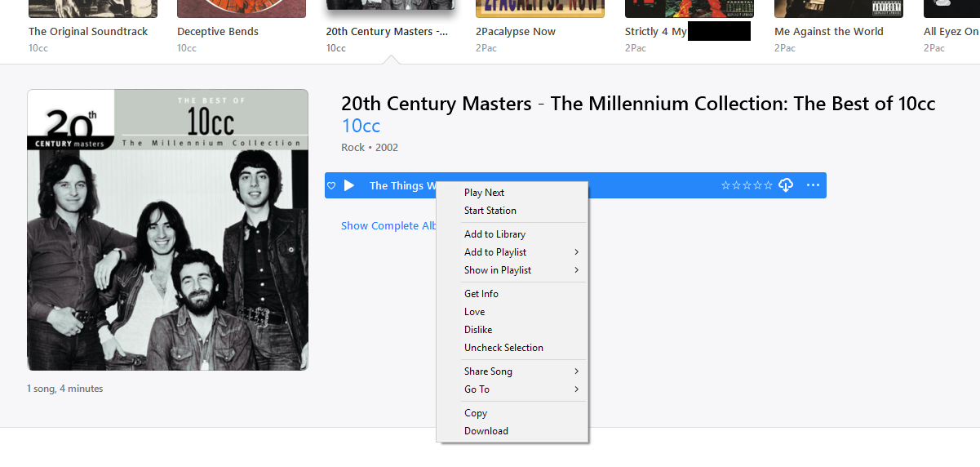Screen dimensions: 980x467
Task: Select Get Info from the context menu
Action: coord(481,294)
